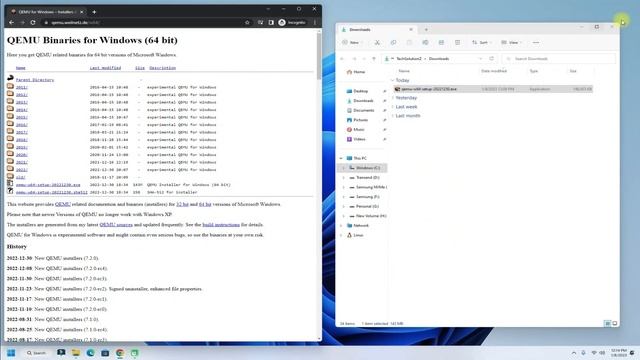Viewport: 640px width, 360px height.
Task: Click the Paste icon in Explorer toolbar
Action: (x=409, y=42)
